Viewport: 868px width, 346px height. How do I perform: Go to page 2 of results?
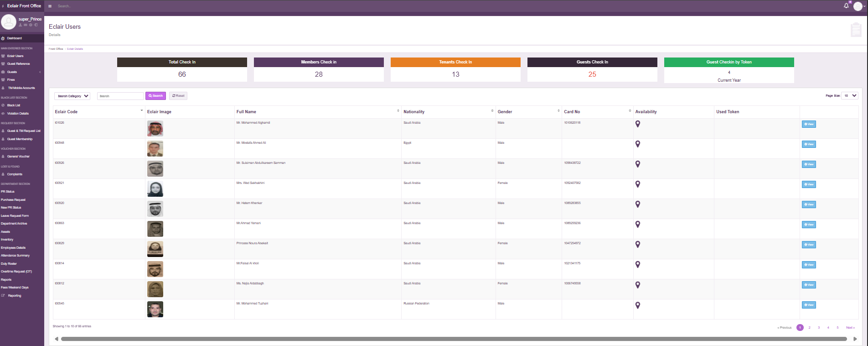pos(809,328)
